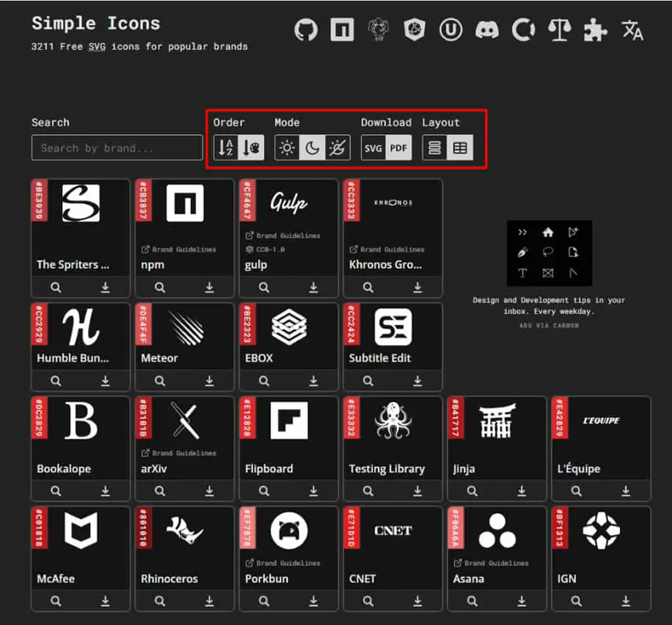Switch to light mode
Image resolution: width=672 pixels, height=625 pixels.
[287, 148]
